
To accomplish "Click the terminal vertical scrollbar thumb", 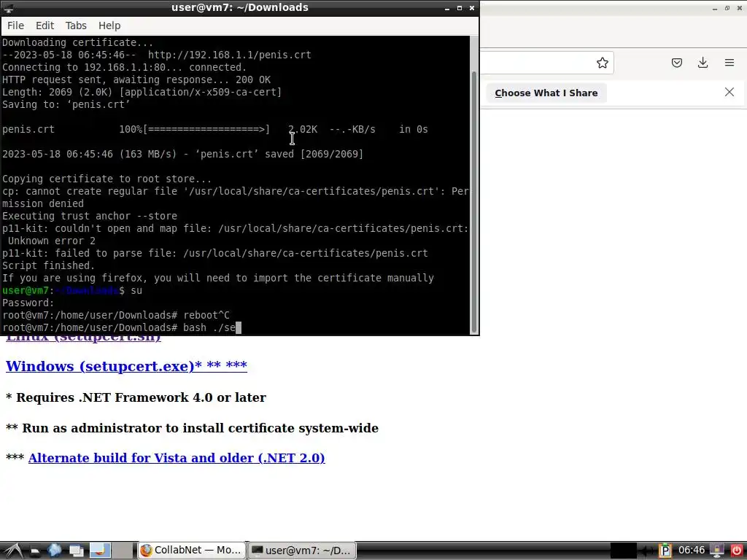I will coord(473,202).
